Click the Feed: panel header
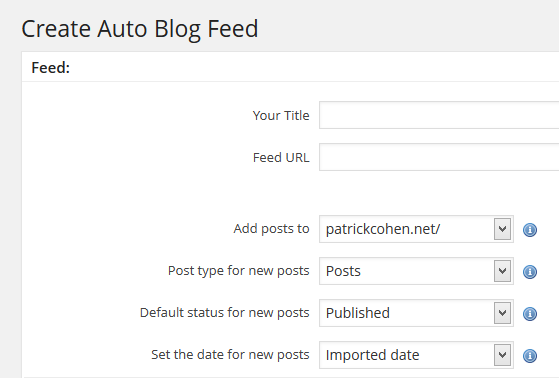 point(290,67)
